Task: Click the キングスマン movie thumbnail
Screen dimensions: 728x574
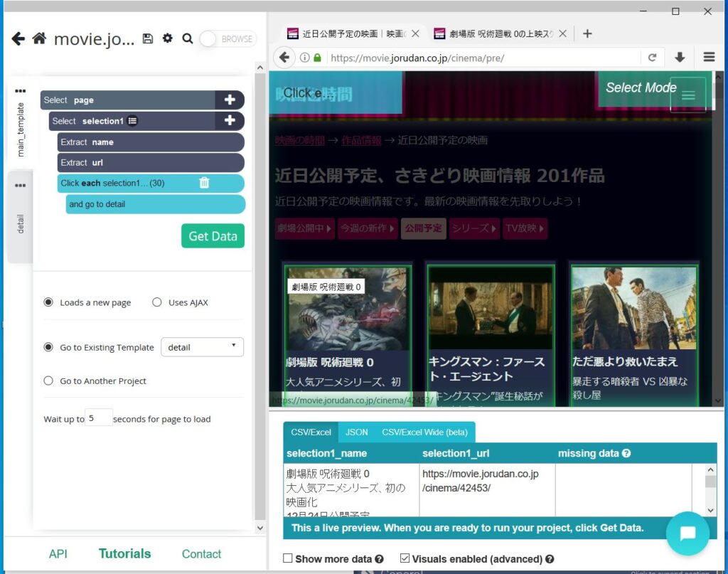Action: tap(491, 309)
